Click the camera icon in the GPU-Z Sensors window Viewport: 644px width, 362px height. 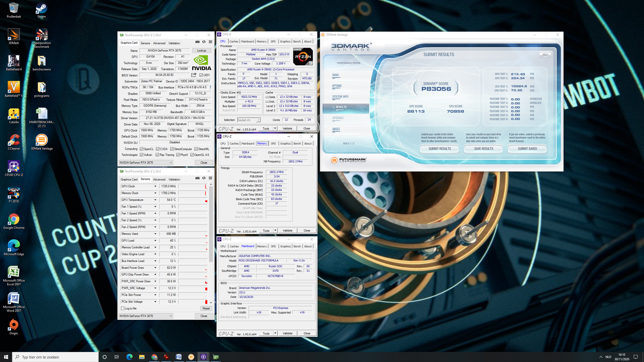(197, 179)
